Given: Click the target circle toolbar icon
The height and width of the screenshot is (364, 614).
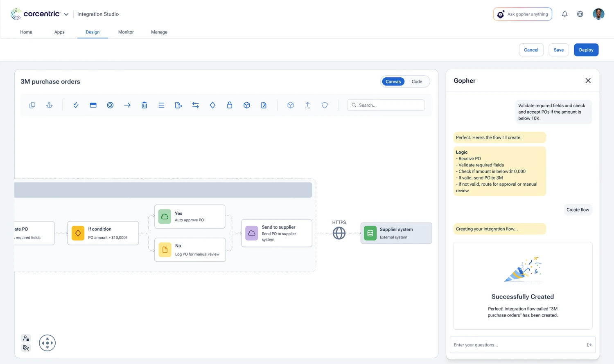Looking at the screenshot, I should [110, 105].
